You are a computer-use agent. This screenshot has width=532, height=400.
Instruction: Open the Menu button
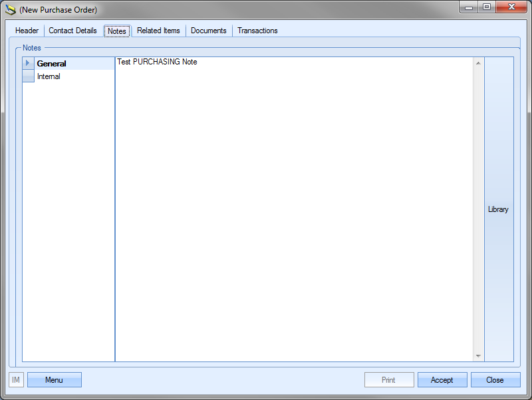[55, 379]
